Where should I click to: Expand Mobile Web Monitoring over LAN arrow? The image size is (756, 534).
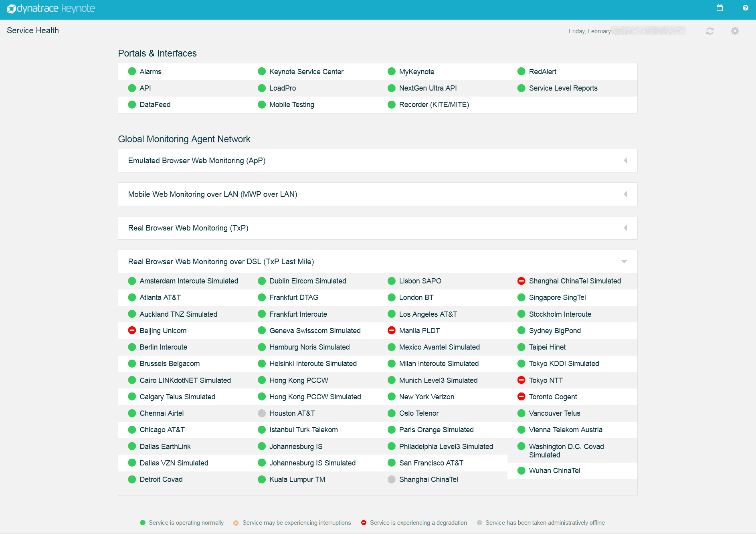point(625,194)
